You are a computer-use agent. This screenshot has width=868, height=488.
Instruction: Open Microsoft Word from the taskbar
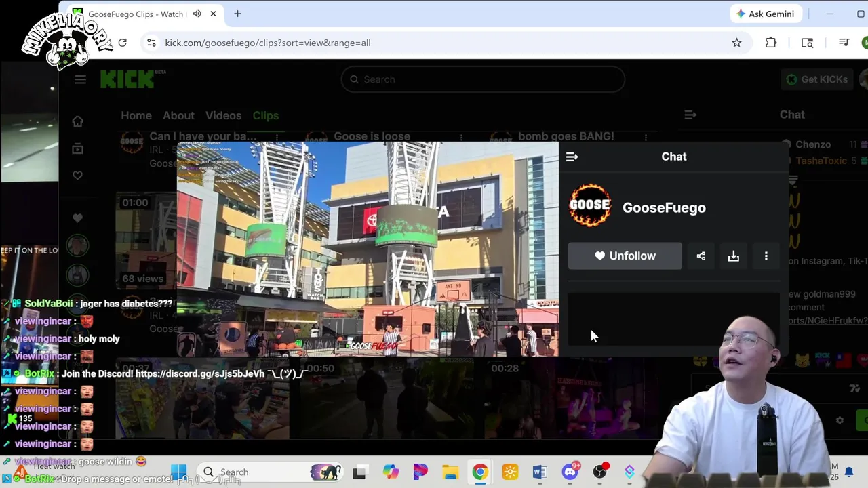pyautogui.click(x=540, y=472)
